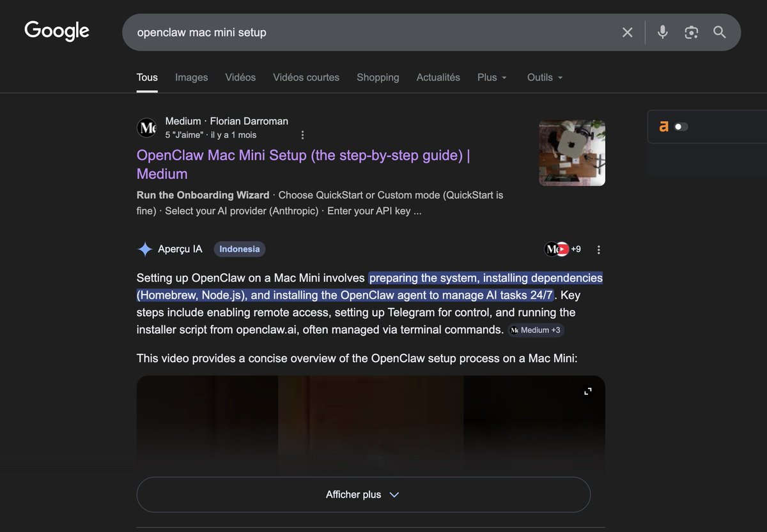Viewport: 767px width, 532px height.
Task: Open OpenClaw Mac Mini Setup Medium link
Action: pos(304,165)
